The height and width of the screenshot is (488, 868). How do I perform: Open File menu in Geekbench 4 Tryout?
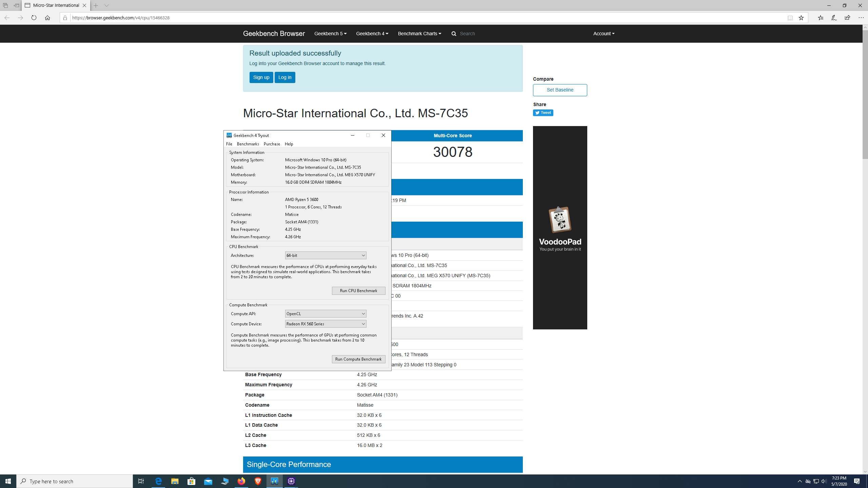click(x=229, y=144)
